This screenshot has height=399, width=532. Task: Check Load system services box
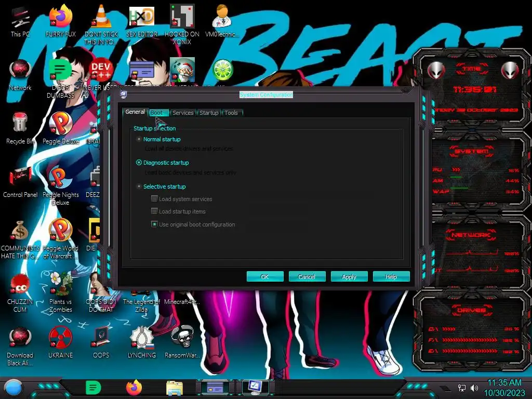coord(154,198)
